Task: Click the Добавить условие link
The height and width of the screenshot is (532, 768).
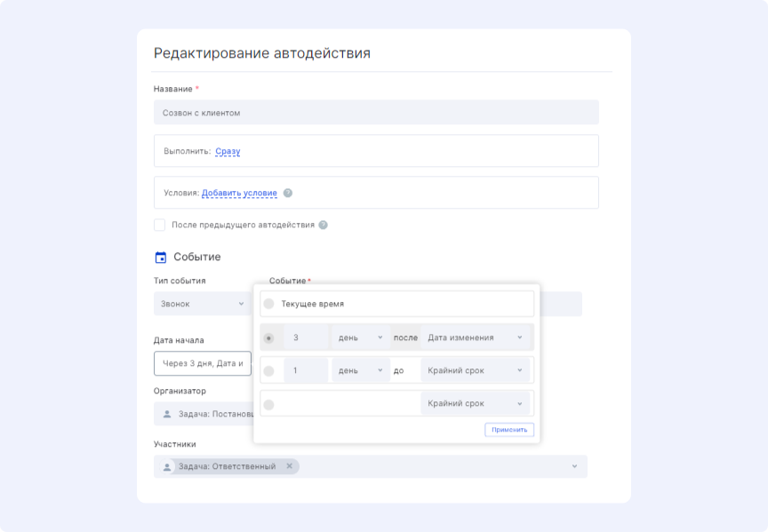Action: pos(239,193)
